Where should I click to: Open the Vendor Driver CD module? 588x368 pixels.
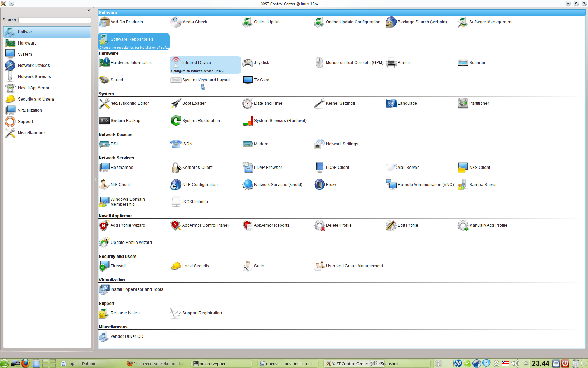coord(121,336)
